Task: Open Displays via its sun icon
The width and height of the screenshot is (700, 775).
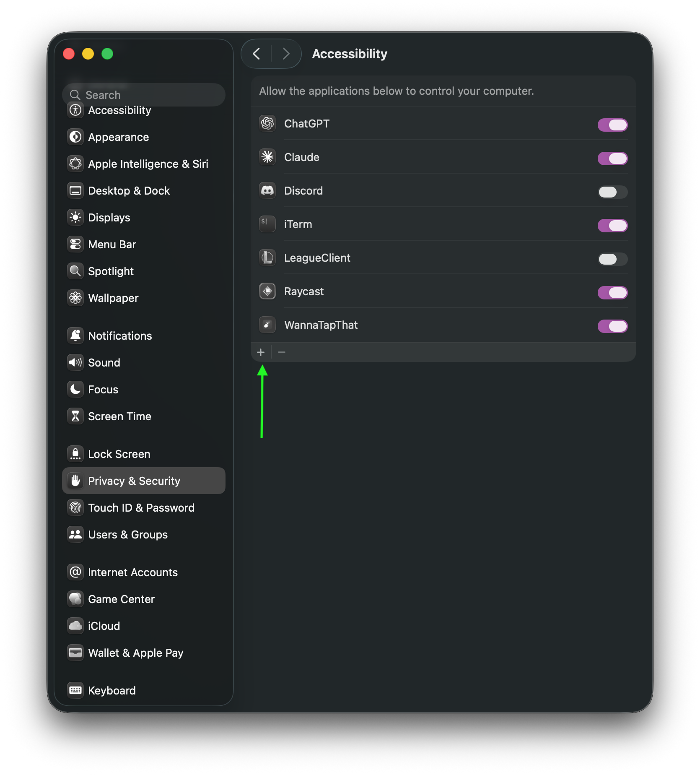Action: (75, 217)
